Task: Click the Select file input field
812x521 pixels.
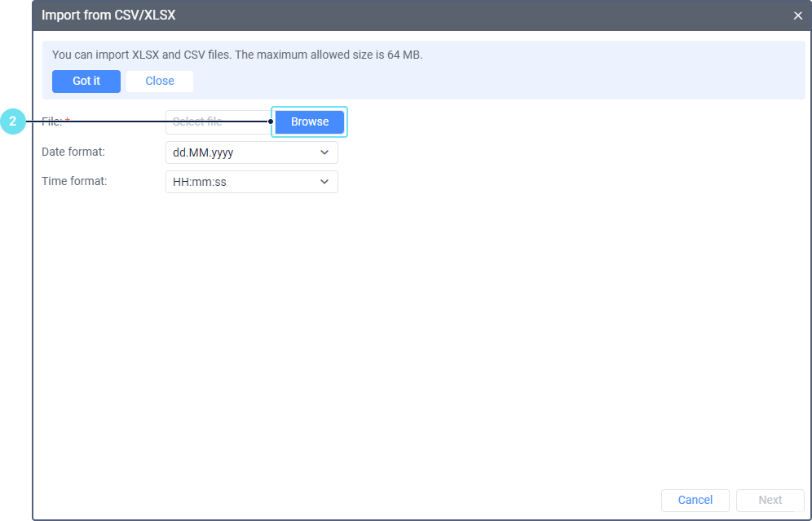Action: (218, 122)
